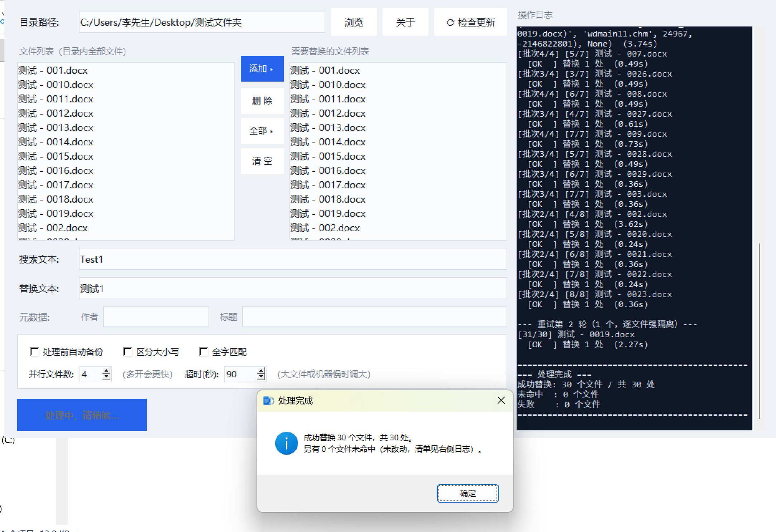Click the 清空 button
This screenshot has height=532, width=776.
tap(262, 161)
